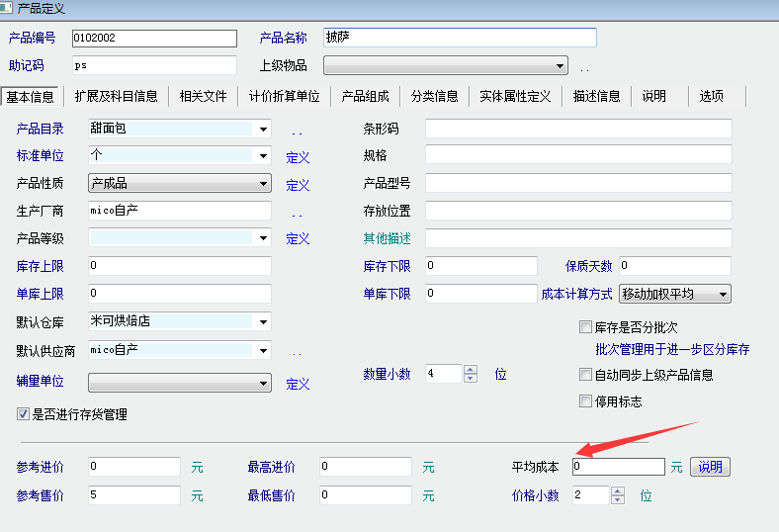779x532 pixels.
Task: Open 产品性质 dropdown list
Action: (263, 184)
